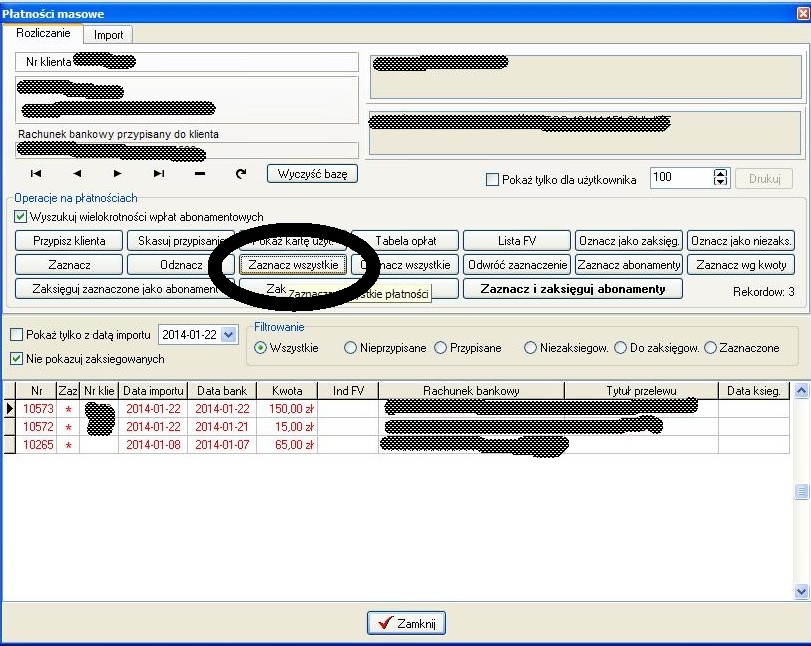
Task: Select the 'Nieprzypisane' filter radio button
Action: pos(350,348)
